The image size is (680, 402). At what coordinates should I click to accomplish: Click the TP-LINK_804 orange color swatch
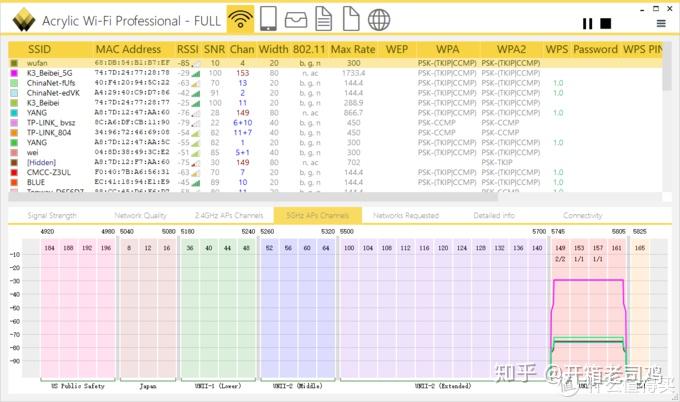pyautogui.click(x=14, y=133)
